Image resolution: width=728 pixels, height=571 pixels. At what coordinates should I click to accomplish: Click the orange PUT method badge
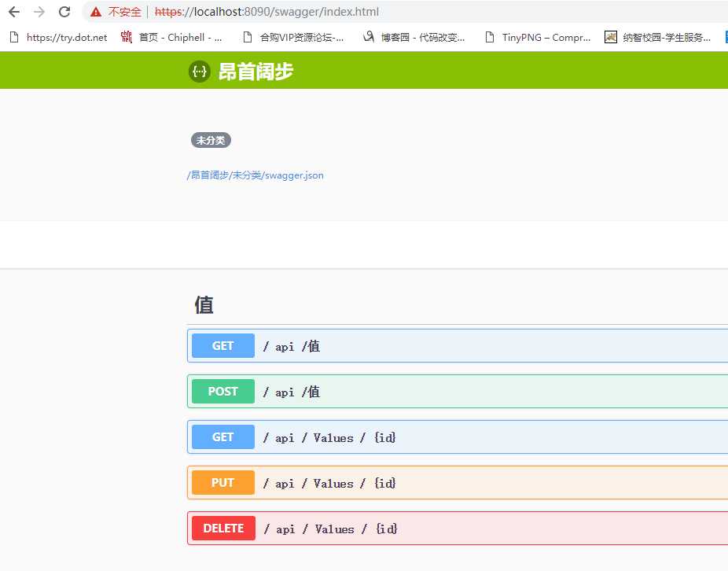click(223, 483)
